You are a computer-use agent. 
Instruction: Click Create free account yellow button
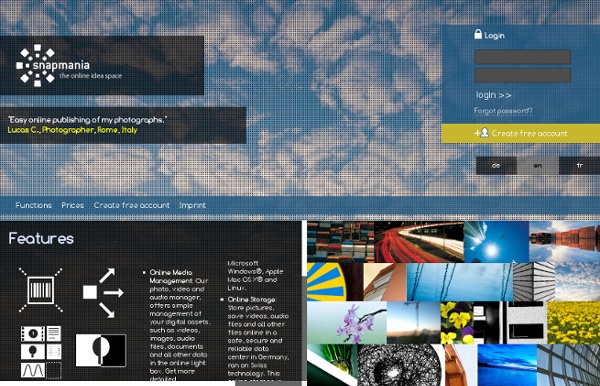521,133
